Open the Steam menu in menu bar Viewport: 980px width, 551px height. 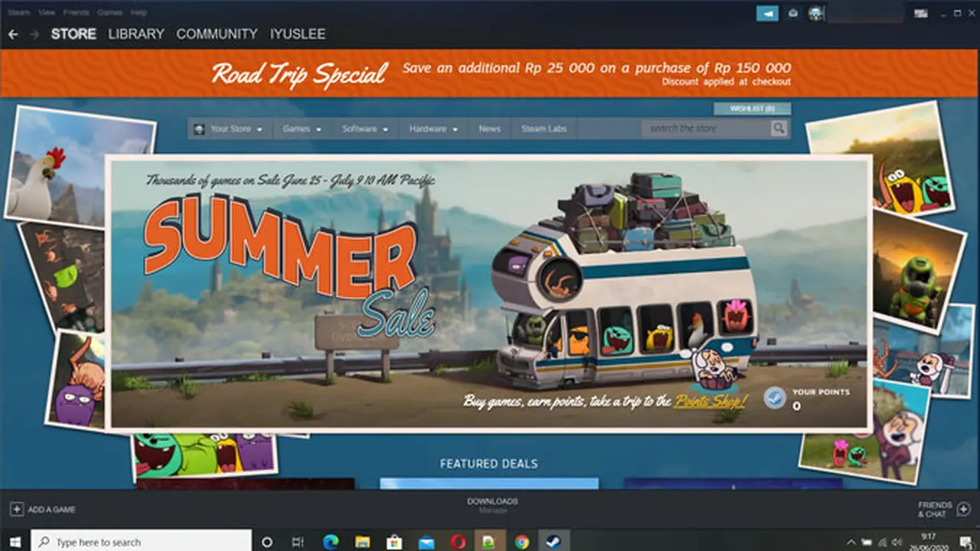[19, 13]
